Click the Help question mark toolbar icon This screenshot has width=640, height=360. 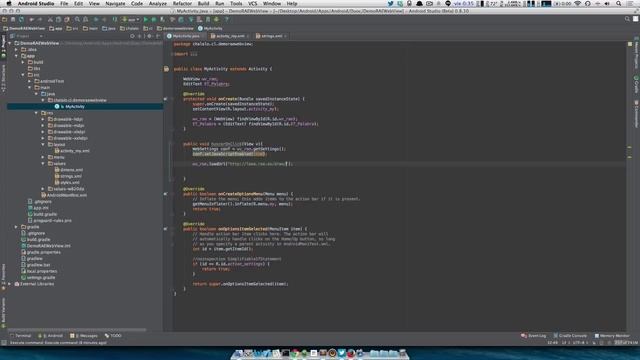click(x=227, y=20)
